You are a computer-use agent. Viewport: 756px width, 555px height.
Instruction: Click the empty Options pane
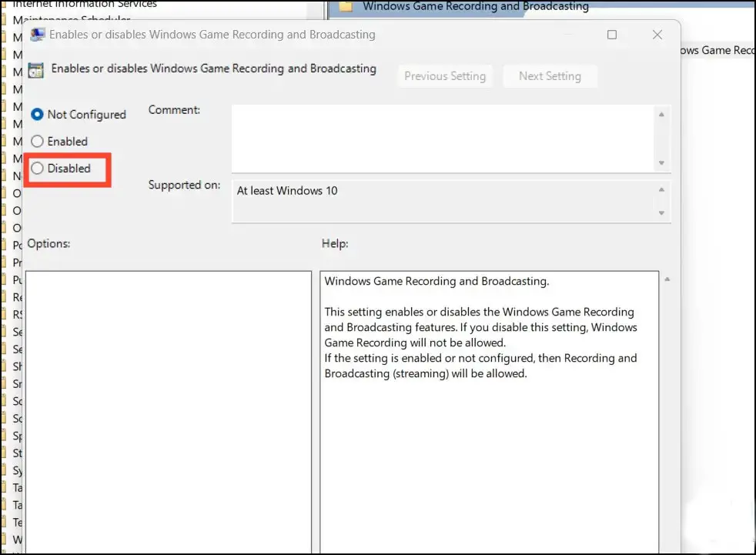(x=169, y=413)
